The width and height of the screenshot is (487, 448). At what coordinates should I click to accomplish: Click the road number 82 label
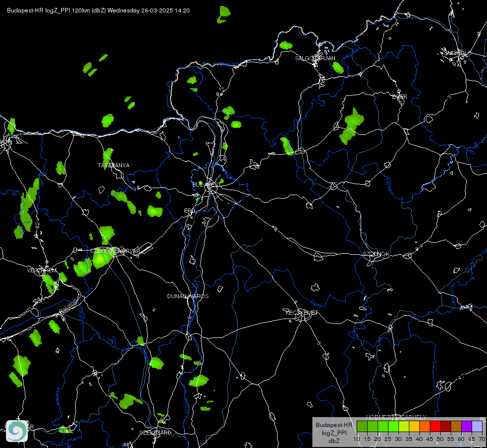(38, 225)
